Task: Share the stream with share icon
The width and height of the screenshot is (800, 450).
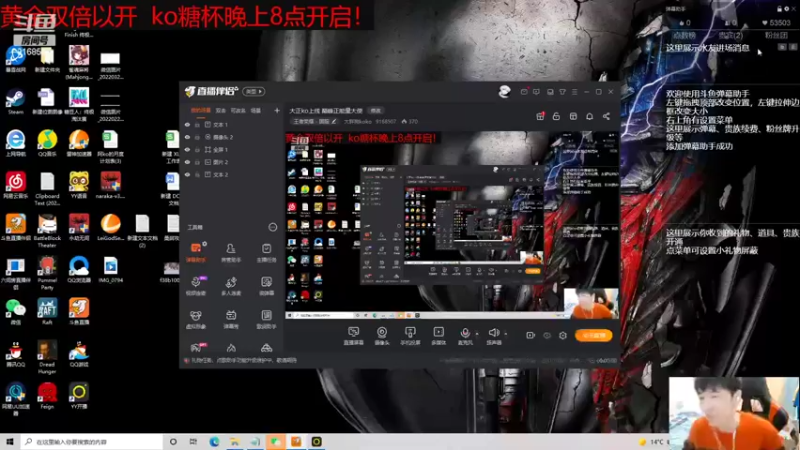Action: click(606, 116)
